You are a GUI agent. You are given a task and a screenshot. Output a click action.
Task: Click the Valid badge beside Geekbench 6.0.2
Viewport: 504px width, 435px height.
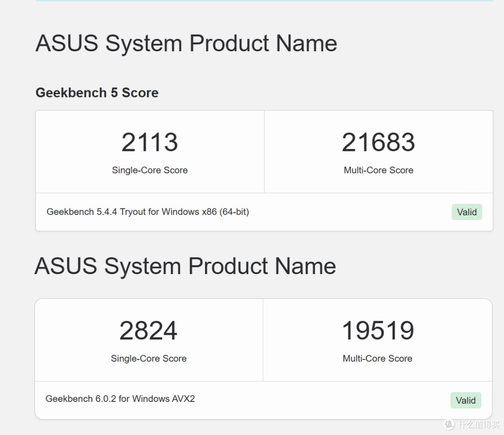click(x=466, y=400)
